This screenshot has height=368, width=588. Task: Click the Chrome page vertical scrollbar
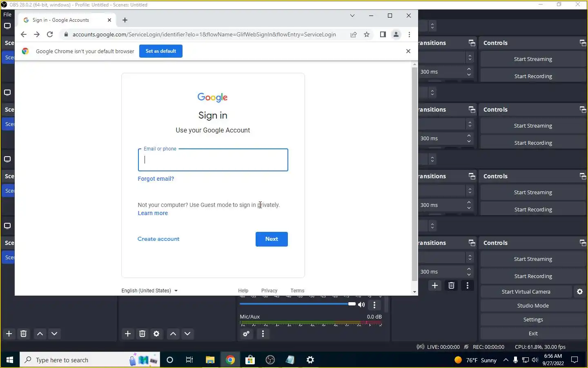414,174
